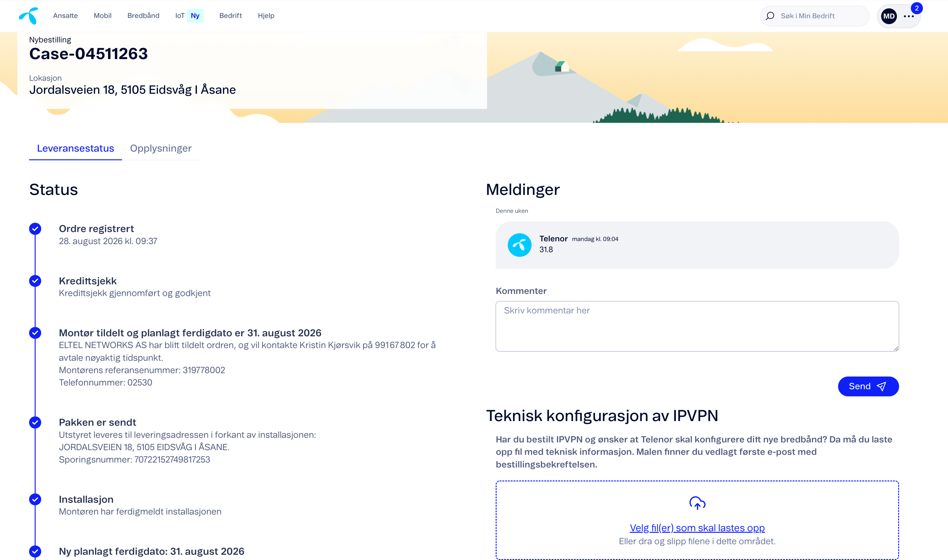Click the date 28. august 2026 kl. 09:37
The height and width of the screenshot is (560, 948).
[x=108, y=241]
